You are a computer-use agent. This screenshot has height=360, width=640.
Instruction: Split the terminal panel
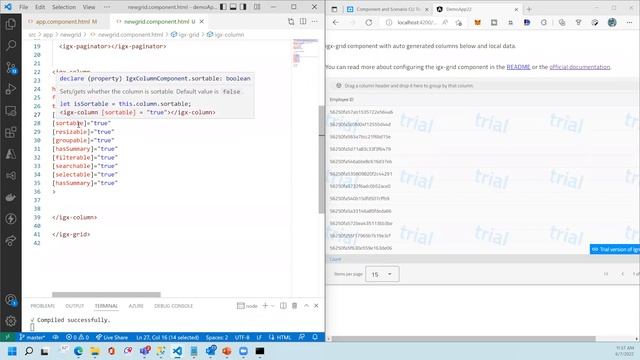pos(283,306)
